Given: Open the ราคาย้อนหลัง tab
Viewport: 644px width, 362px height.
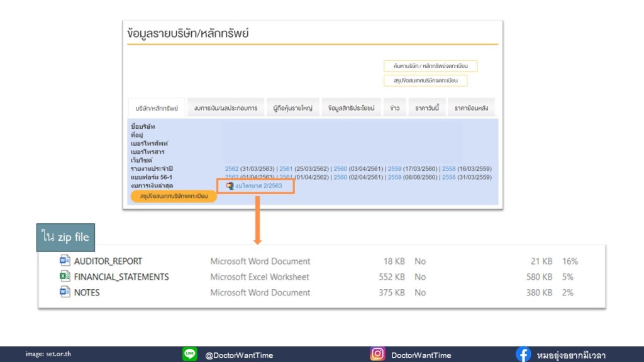Looking at the screenshot, I should 472,108.
